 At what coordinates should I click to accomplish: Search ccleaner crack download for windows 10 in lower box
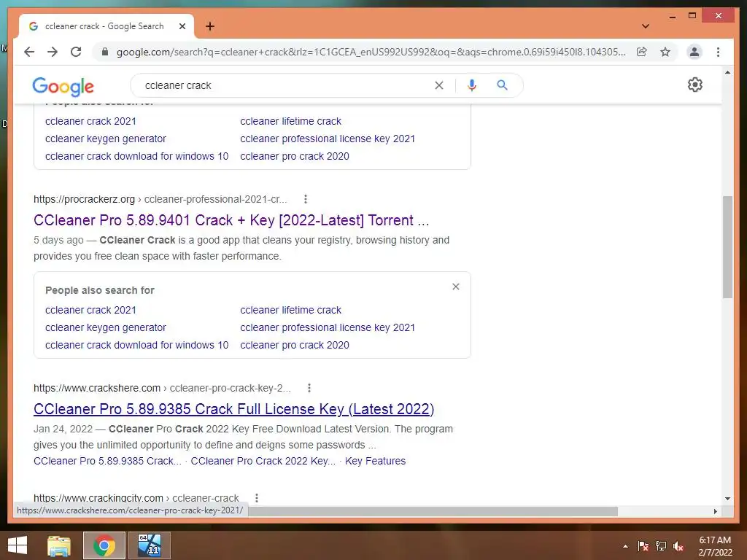(136, 345)
